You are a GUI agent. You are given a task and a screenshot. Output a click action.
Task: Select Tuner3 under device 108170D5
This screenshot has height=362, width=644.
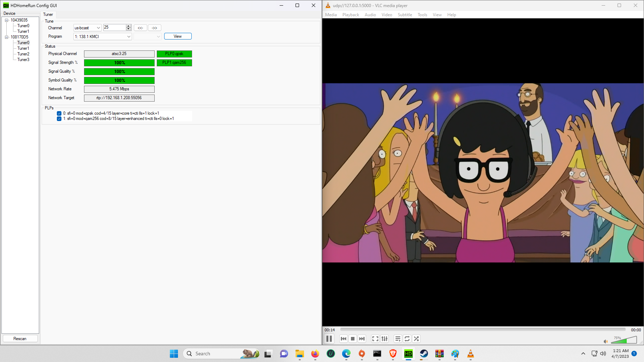coord(23,60)
